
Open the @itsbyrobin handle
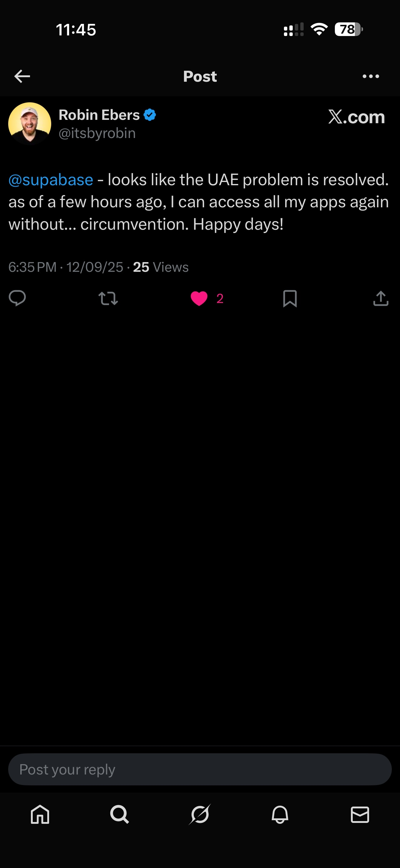pos(97,133)
